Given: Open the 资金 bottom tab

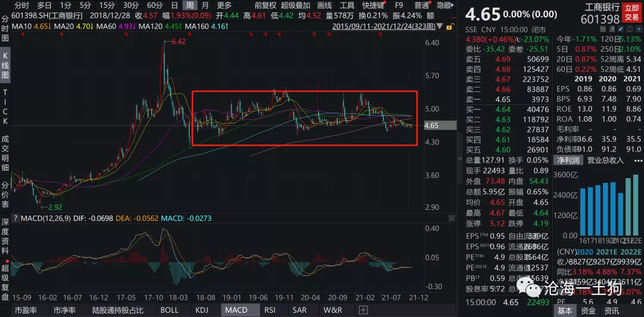Looking at the screenshot, I should point(589,311).
